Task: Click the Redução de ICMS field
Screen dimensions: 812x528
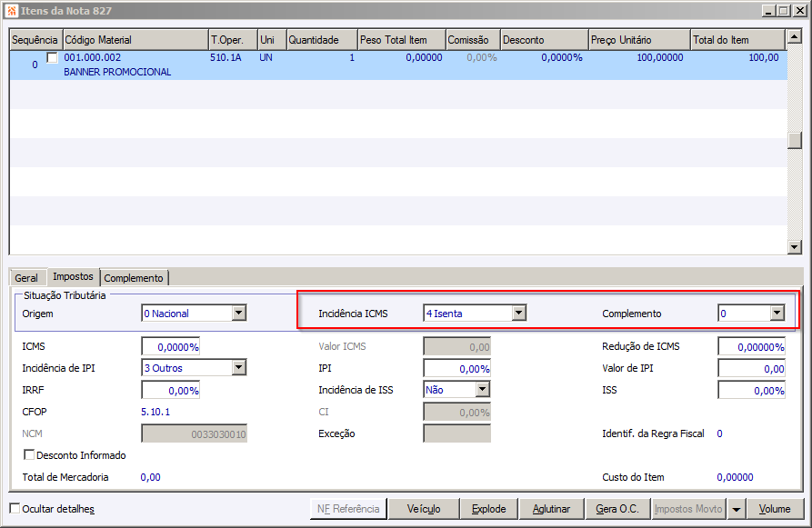Action: tap(751, 347)
